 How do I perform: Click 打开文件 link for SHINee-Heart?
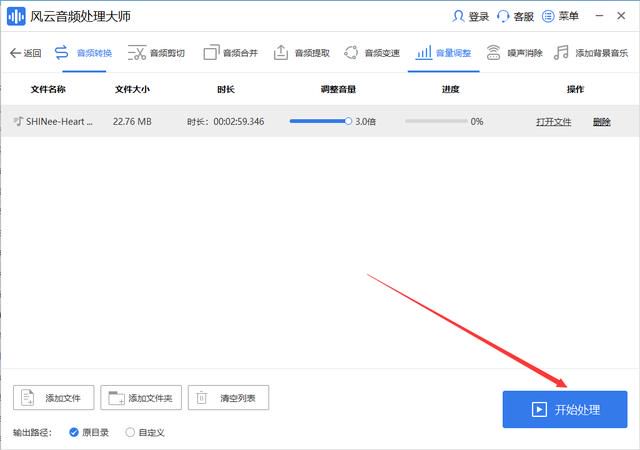pos(553,122)
